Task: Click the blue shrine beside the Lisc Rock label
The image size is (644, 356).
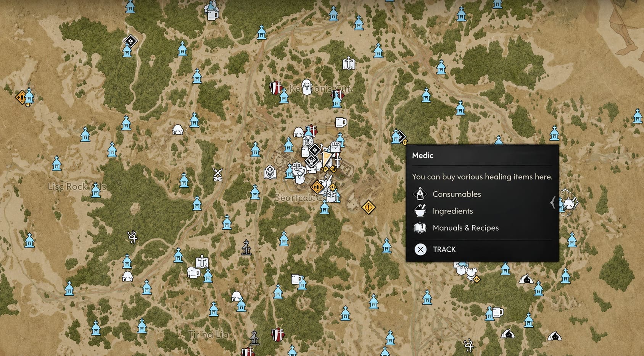Action: [96, 190]
